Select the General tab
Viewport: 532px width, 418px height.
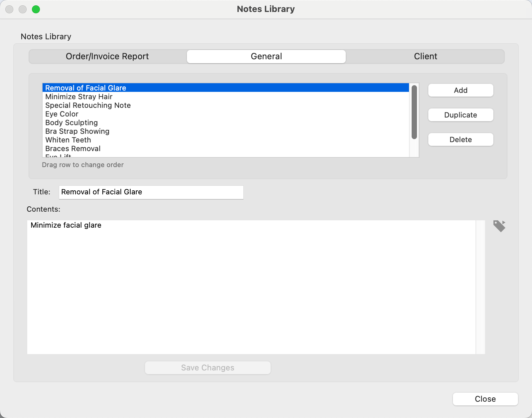[x=266, y=57]
